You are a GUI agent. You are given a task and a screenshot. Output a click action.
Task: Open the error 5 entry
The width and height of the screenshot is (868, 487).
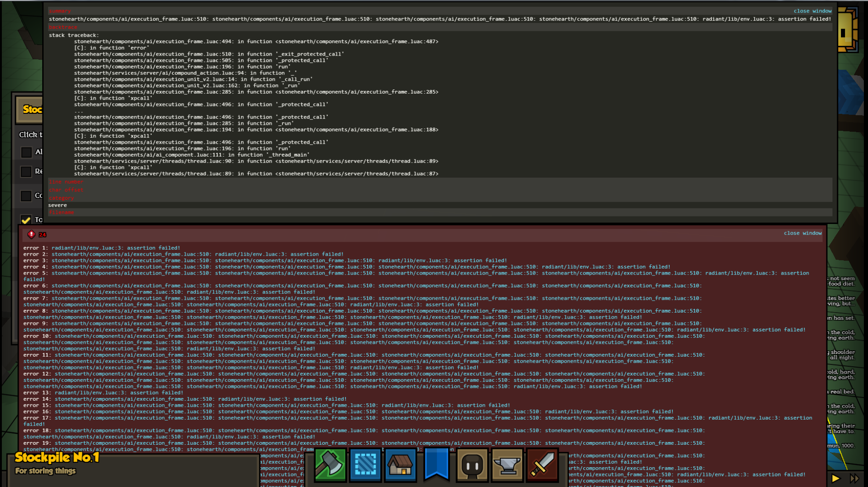coord(416,276)
